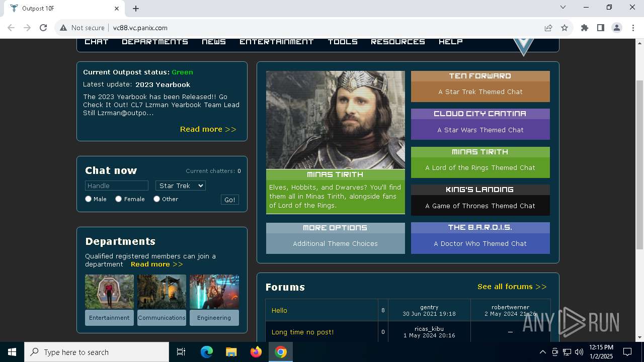Launch Microsoft Edge from the taskbar
Viewport: 644px width, 362px height.
207,352
